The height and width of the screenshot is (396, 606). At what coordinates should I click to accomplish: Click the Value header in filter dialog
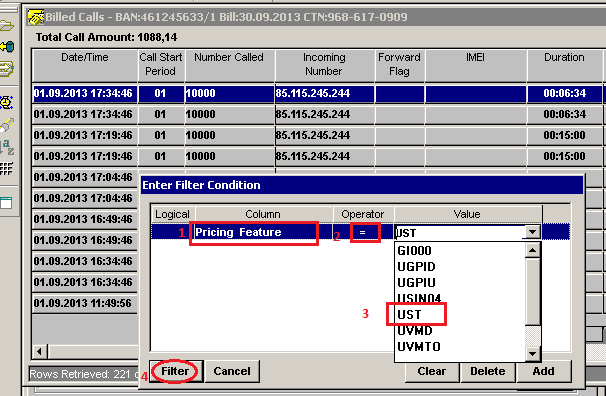tap(467, 214)
